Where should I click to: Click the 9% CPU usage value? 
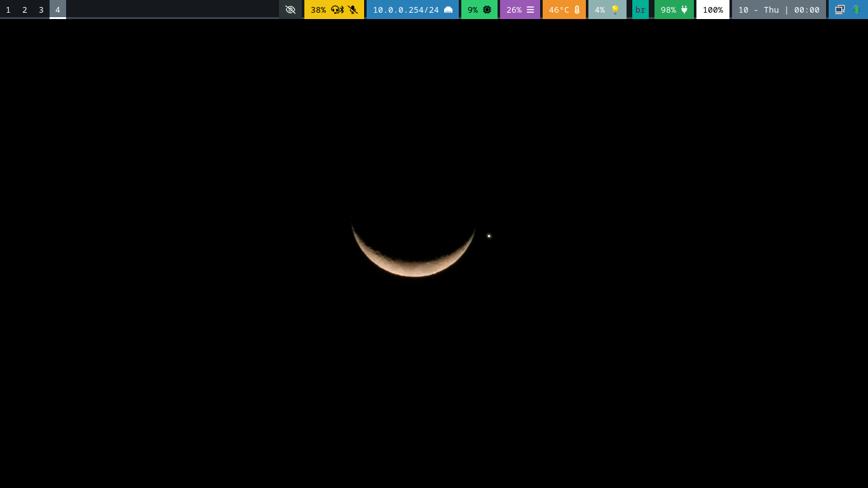pos(473,10)
